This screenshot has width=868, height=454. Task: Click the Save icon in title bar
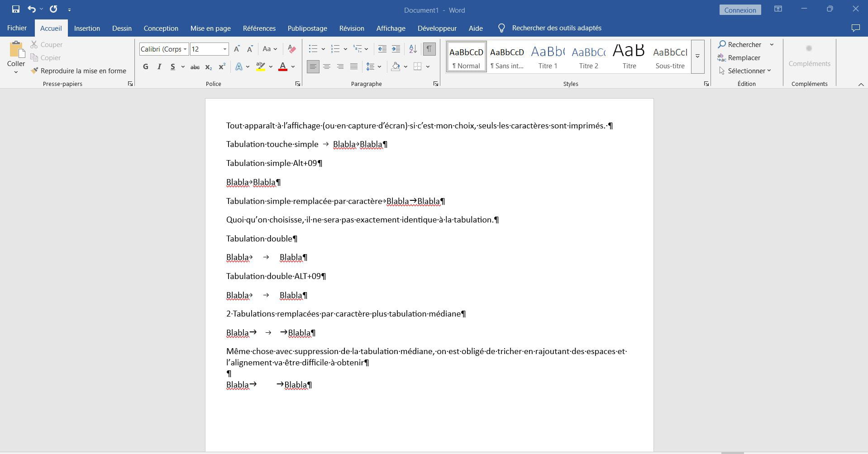(15, 9)
